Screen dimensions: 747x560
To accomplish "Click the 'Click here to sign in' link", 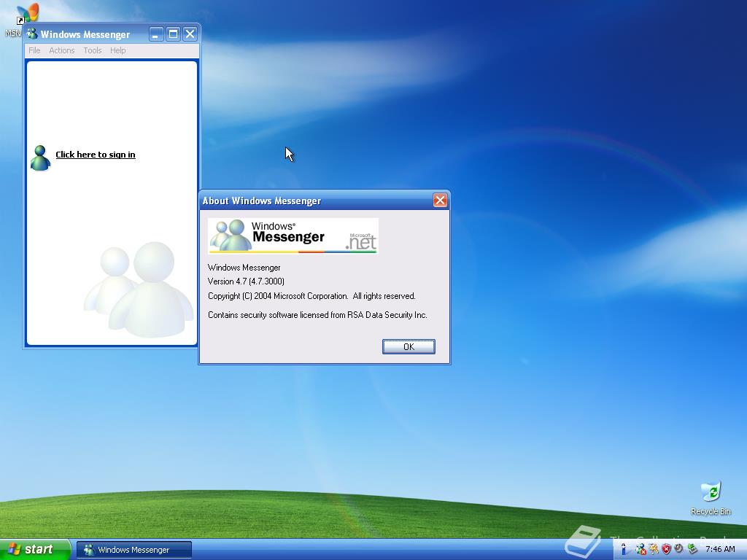I will pos(96,155).
